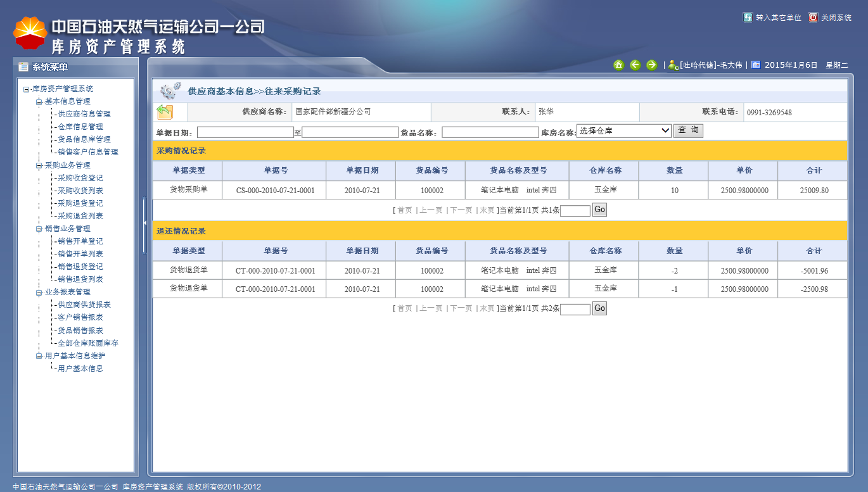The width and height of the screenshot is (868, 492).
Task: Collapse the 销售业务管理 tree node
Action: click(39, 229)
